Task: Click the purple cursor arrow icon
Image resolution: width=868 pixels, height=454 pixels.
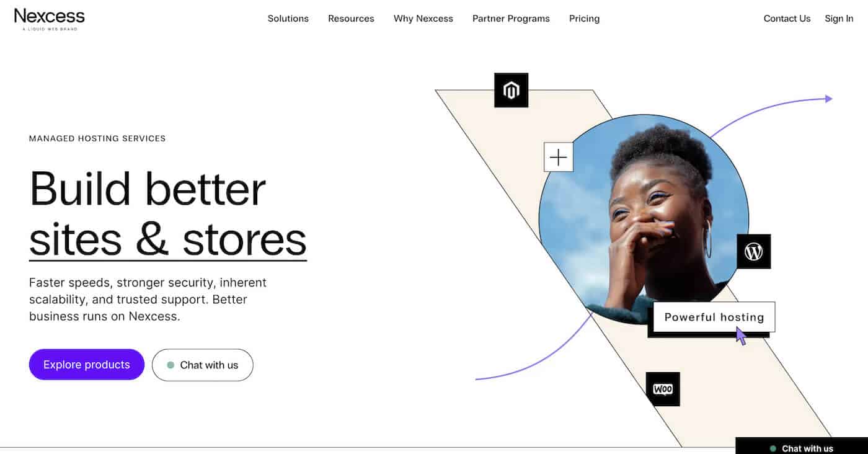Action: click(741, 336)
